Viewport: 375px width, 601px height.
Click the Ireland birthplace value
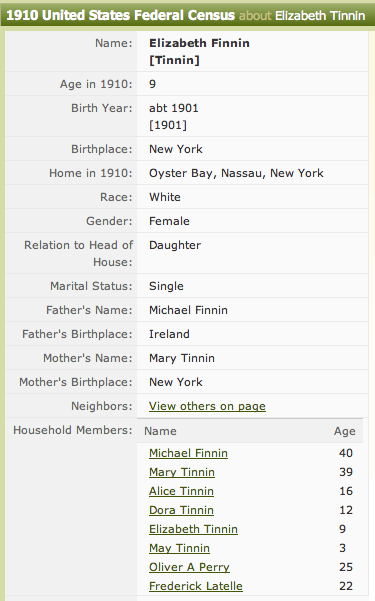(169, 334)
